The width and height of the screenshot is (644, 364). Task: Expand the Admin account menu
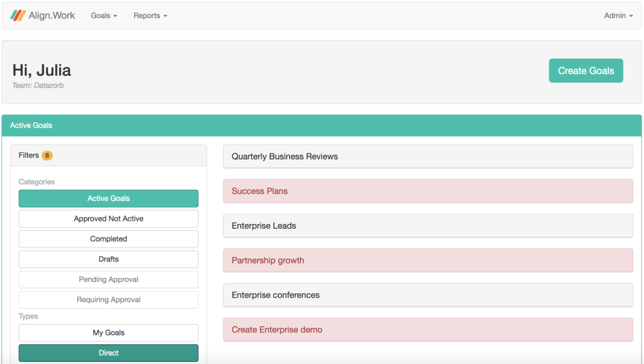click(618, 15)
